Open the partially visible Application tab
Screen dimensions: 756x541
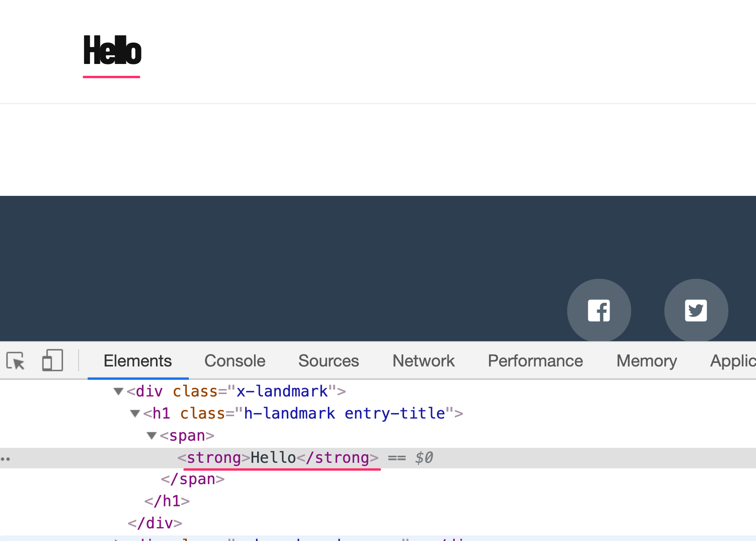click(733, 361)
